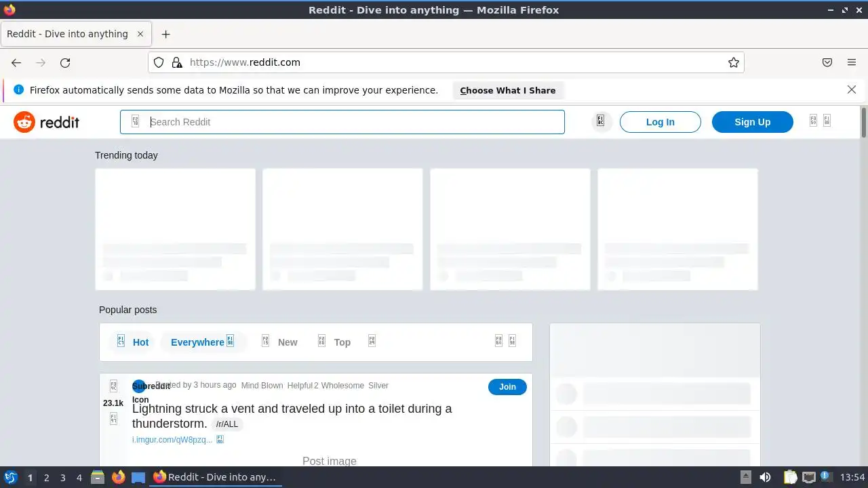868x488 pixels.
Task: Click the round icon button beside Log In
Action: point(601,121)
